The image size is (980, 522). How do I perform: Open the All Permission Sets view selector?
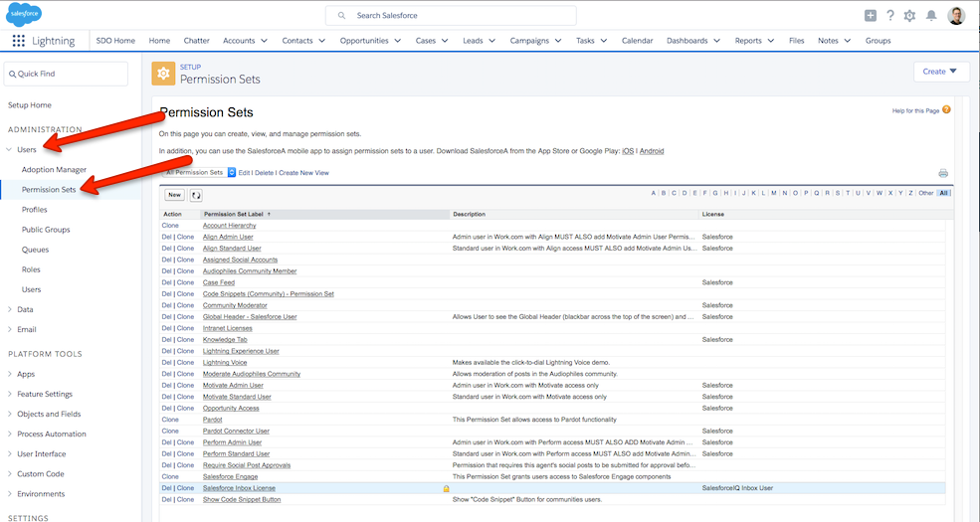[x=198, y=172]
